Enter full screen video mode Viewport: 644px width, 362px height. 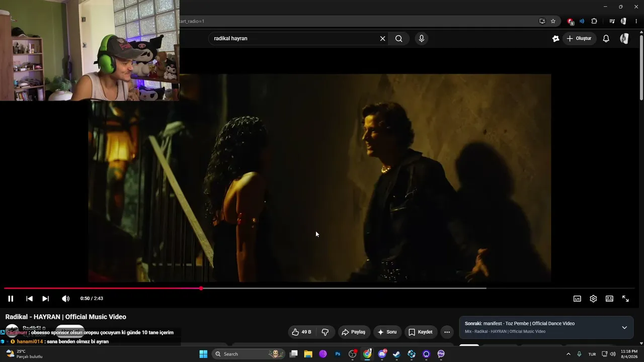[x=625, y=299]
